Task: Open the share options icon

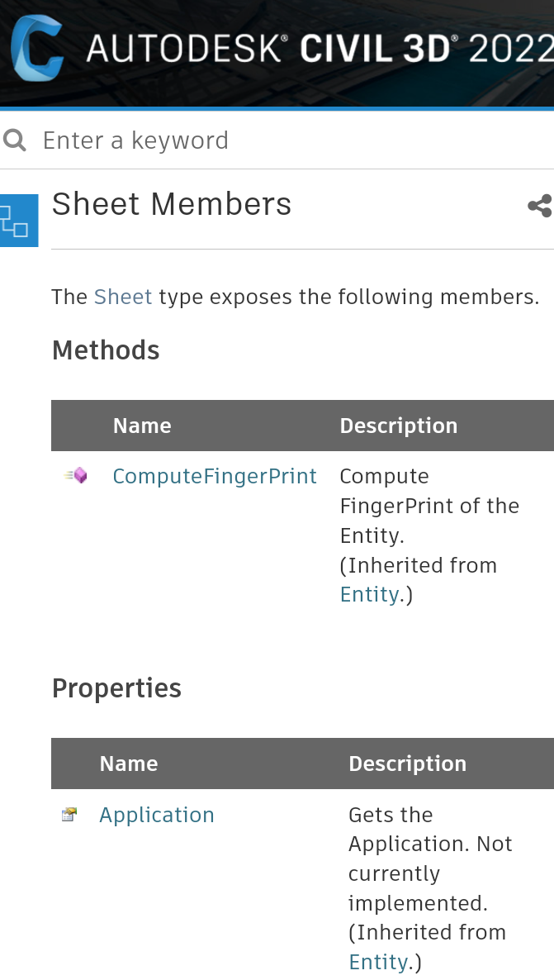Action: click(x=539, y=206)
